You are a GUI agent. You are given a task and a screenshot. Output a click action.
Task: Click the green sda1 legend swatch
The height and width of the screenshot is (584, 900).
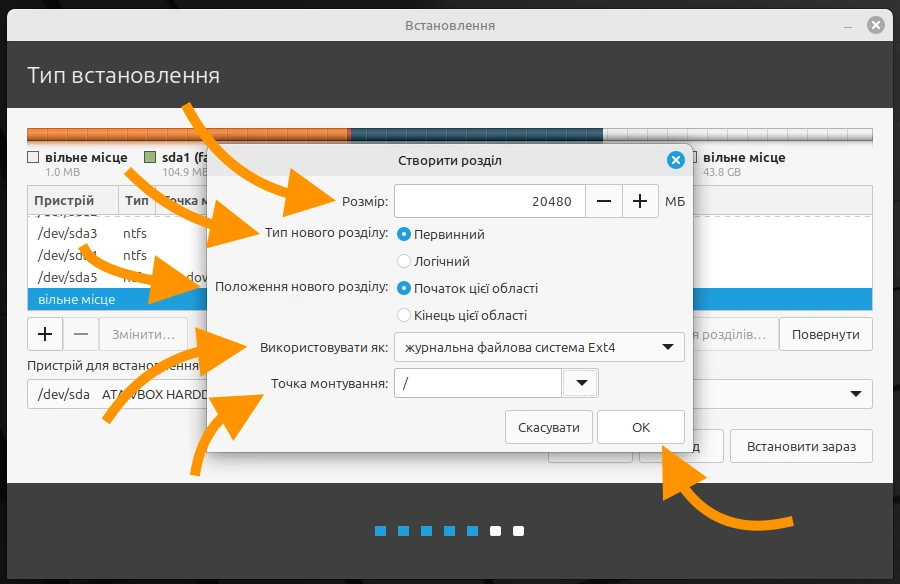tap(150, 157)
